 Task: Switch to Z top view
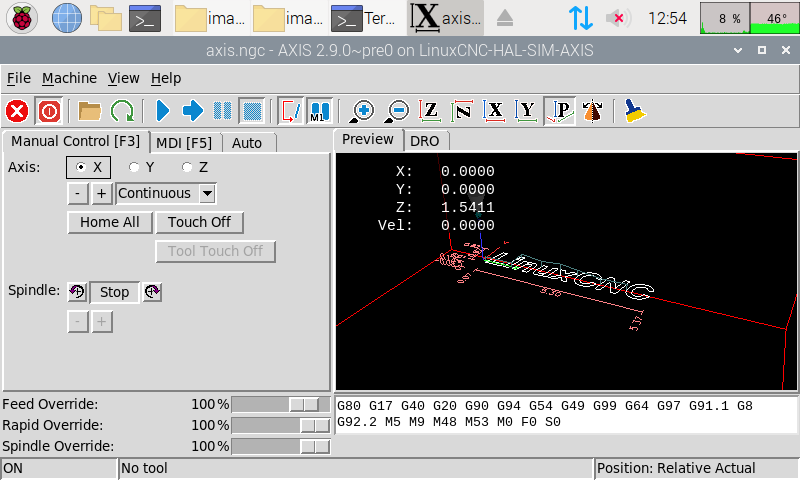click(x=430, y=111)
